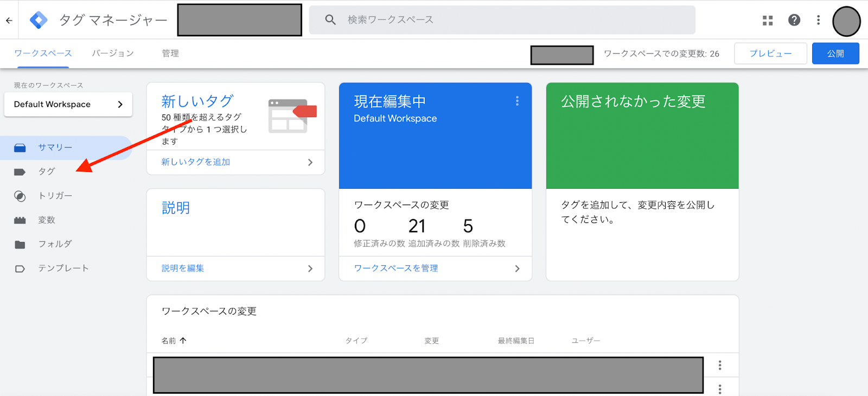The image size is (868, 396).
Task: Click the タグ sidebar tag icon
Action: 20,172
